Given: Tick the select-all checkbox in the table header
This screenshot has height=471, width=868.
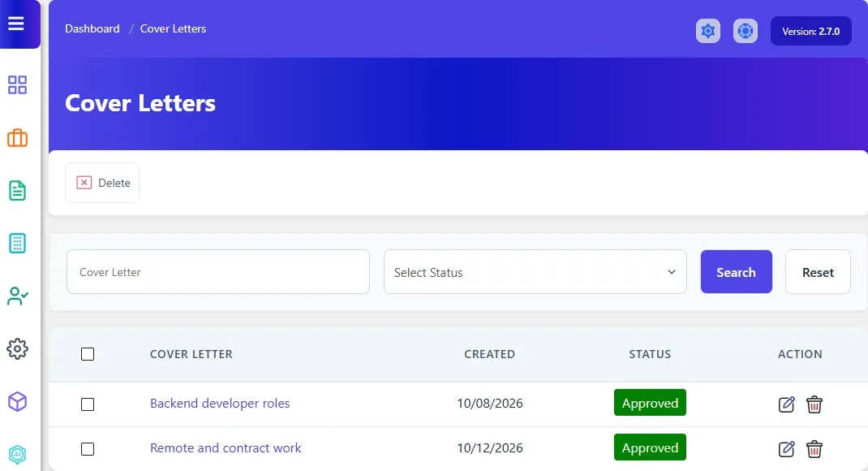Looking at the screenshot, I should click(x=88, y=354).
